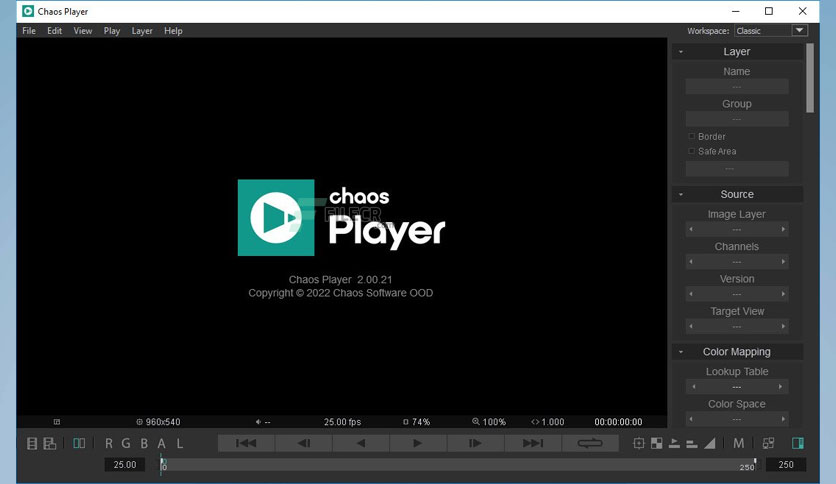Image resolution: width=836 pixels, height=484 pixels.
Task: Play the sequence in reverse
Action: (x=361, y=443)
